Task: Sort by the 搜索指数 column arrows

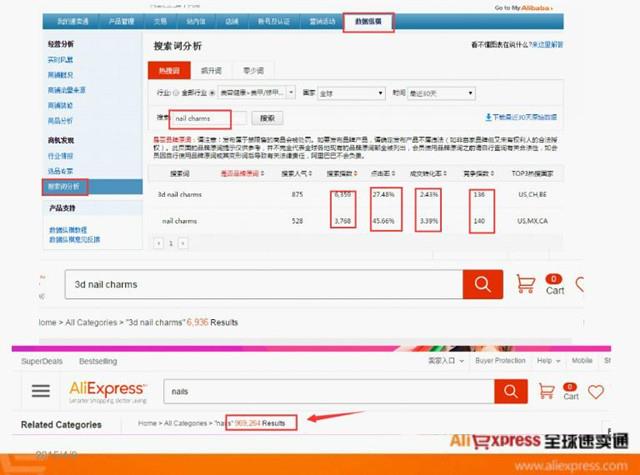Action: pos(355,173)
